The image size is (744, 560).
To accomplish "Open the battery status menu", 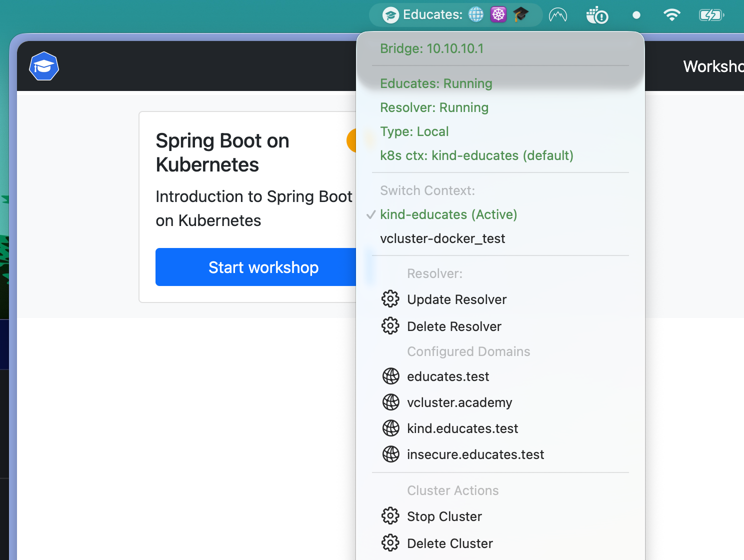I will click(x=711, y=14).
